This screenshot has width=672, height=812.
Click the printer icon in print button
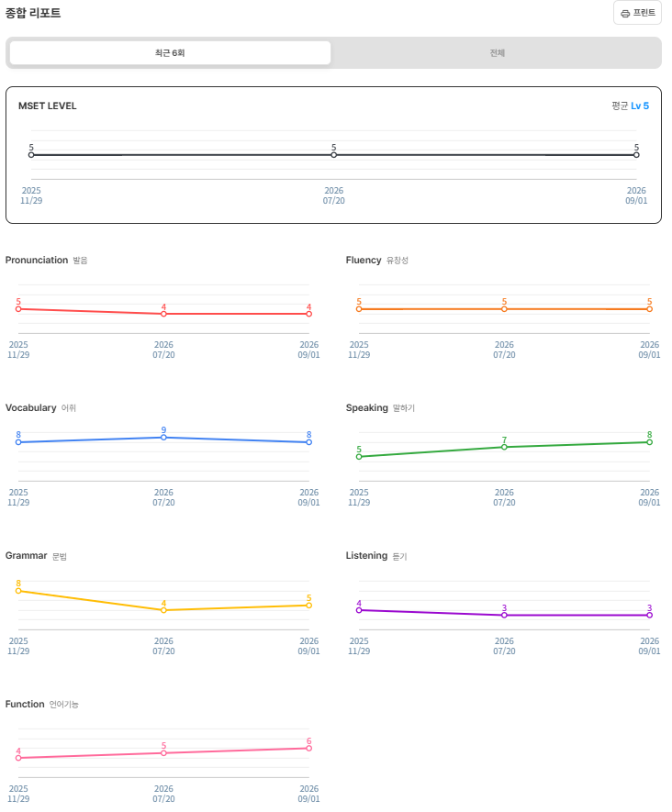[625, 14]
